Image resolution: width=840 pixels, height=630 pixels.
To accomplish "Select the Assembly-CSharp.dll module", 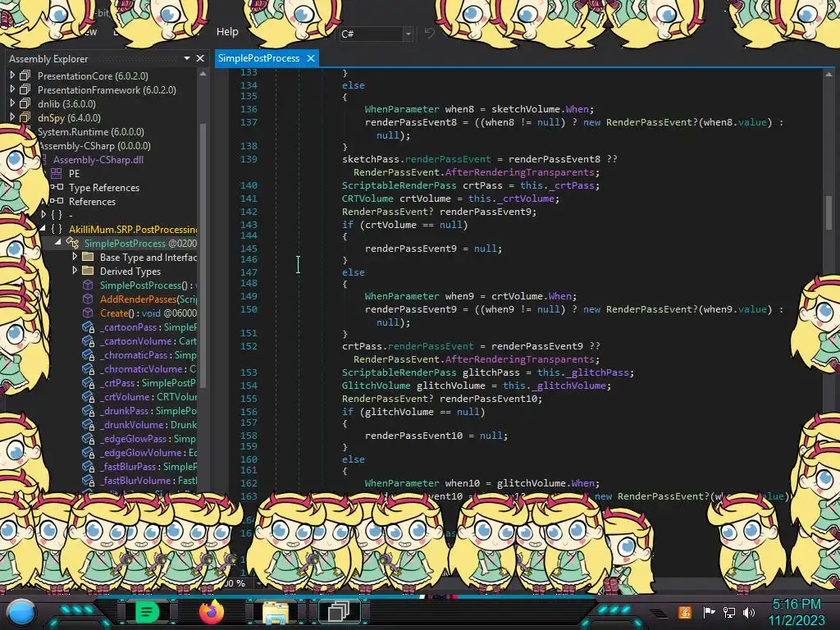I will [98, 160].
